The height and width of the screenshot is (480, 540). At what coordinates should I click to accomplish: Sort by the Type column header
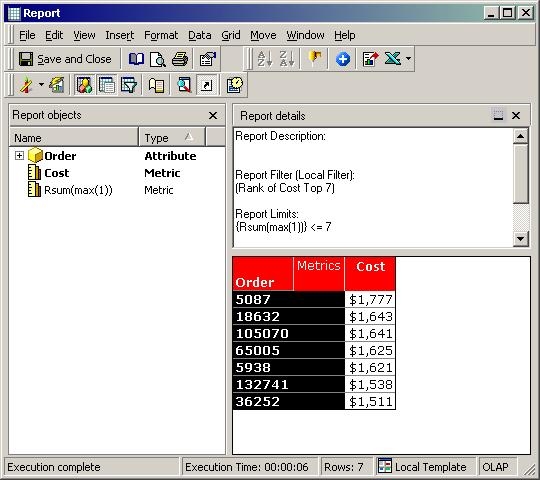pyautogui.click(x=172, y=138)
